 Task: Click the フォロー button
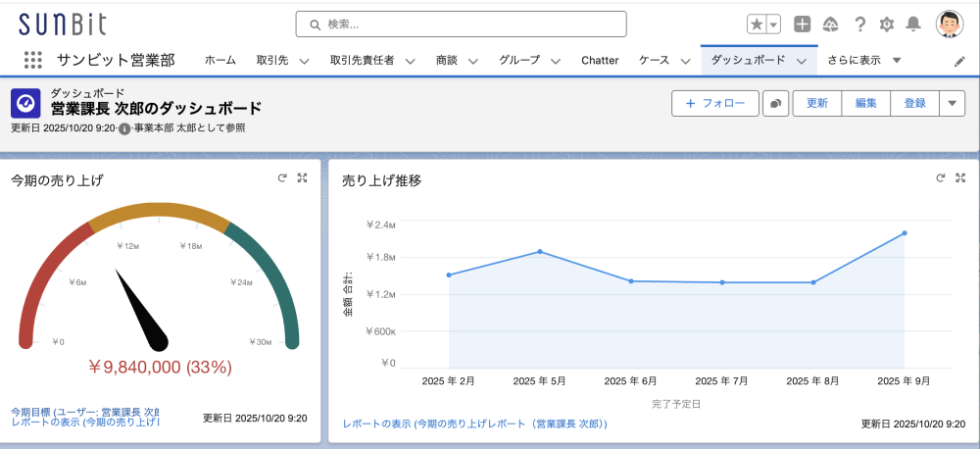715,103
